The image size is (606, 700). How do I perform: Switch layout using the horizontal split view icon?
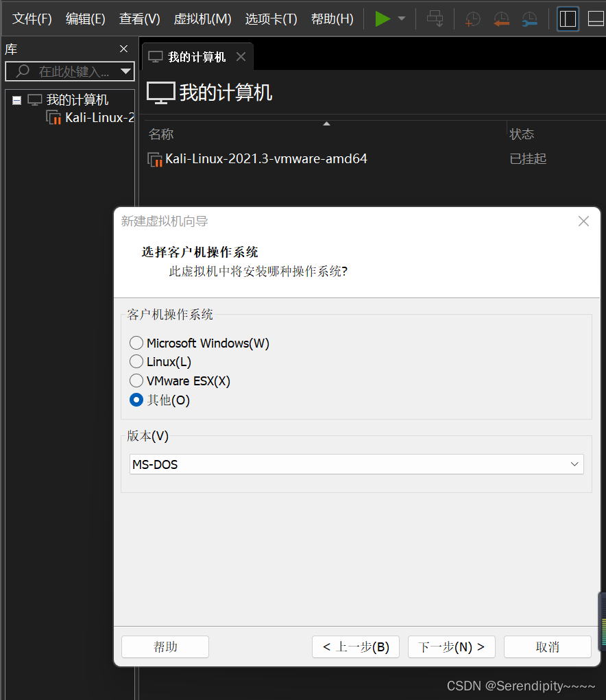595,19
